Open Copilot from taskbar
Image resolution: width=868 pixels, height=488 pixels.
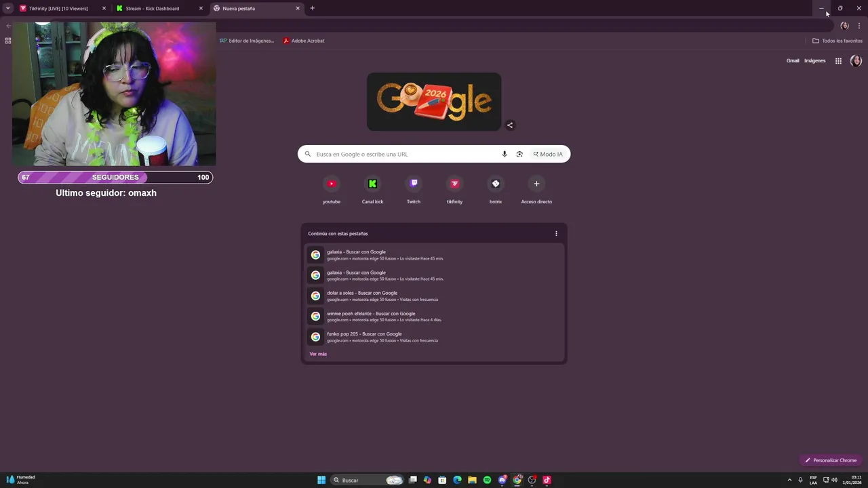tap(427, 480)
